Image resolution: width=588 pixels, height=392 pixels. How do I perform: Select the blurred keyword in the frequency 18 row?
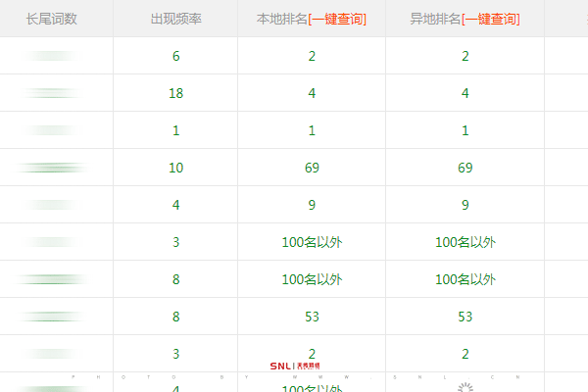pos(51,93)
